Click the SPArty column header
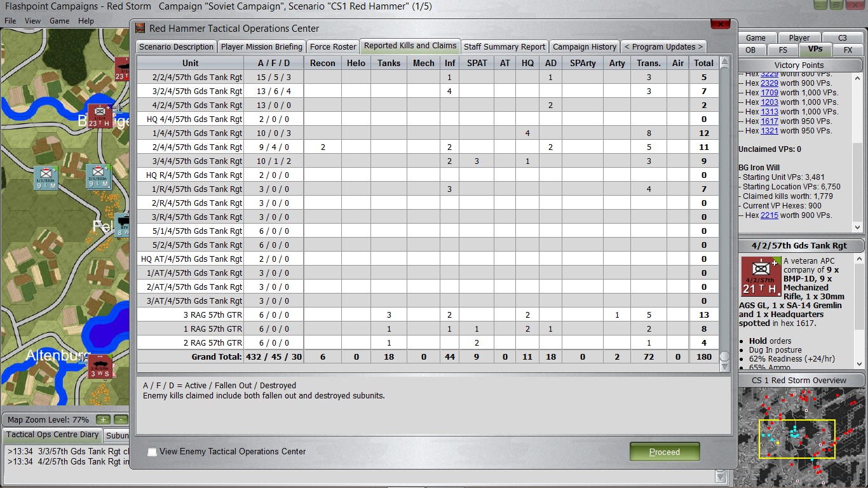Screen dimensions: 868x488 click(583, 63)
